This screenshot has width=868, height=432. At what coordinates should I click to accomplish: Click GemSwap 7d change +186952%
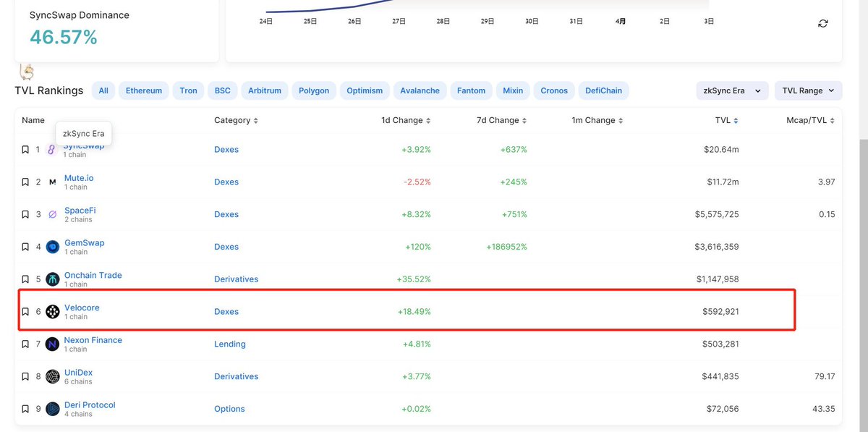(506, 247)
